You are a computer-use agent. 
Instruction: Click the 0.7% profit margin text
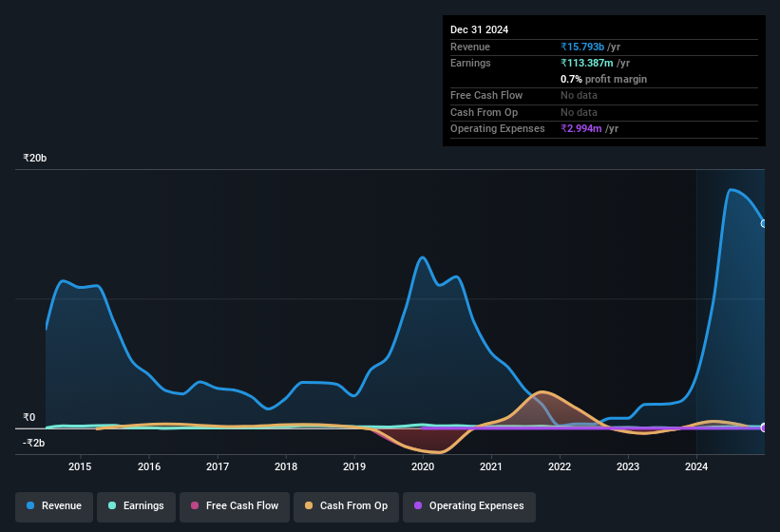point(603,79)
